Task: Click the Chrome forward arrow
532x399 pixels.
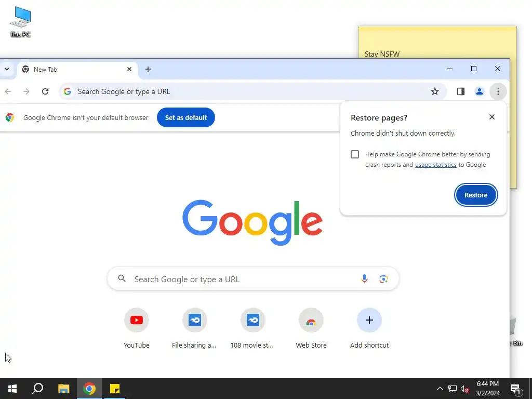Action: pyautogui.click(x=26, y=91)
